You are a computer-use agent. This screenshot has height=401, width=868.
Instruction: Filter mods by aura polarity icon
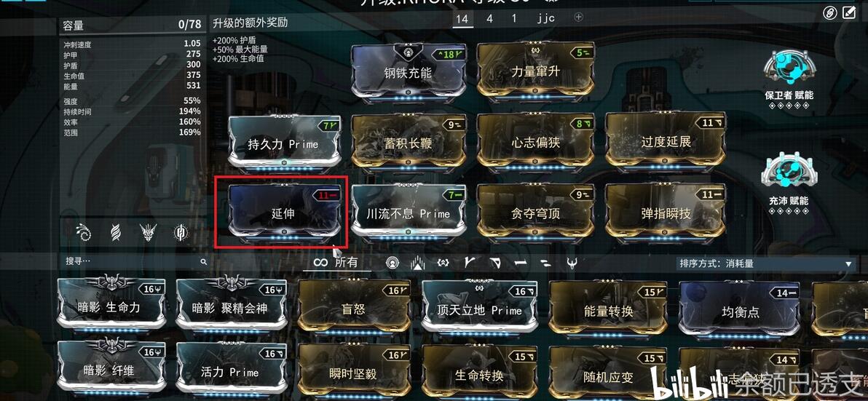click(x=392, y=263)
